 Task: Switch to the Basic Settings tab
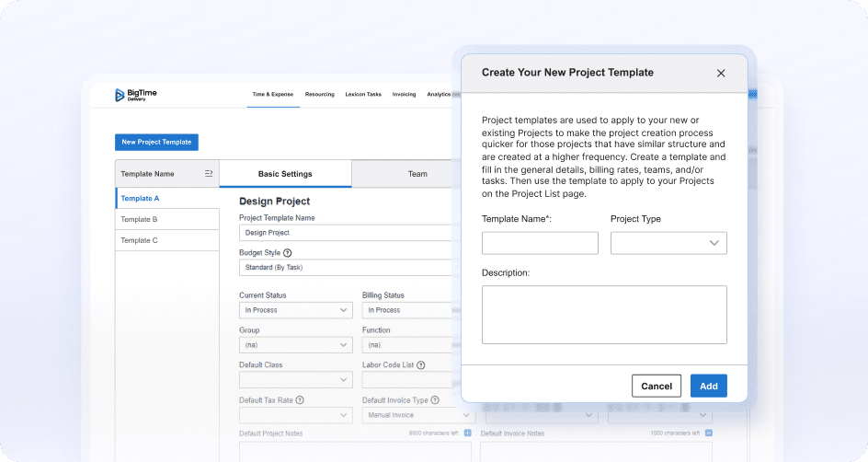(x=285, y=174)
